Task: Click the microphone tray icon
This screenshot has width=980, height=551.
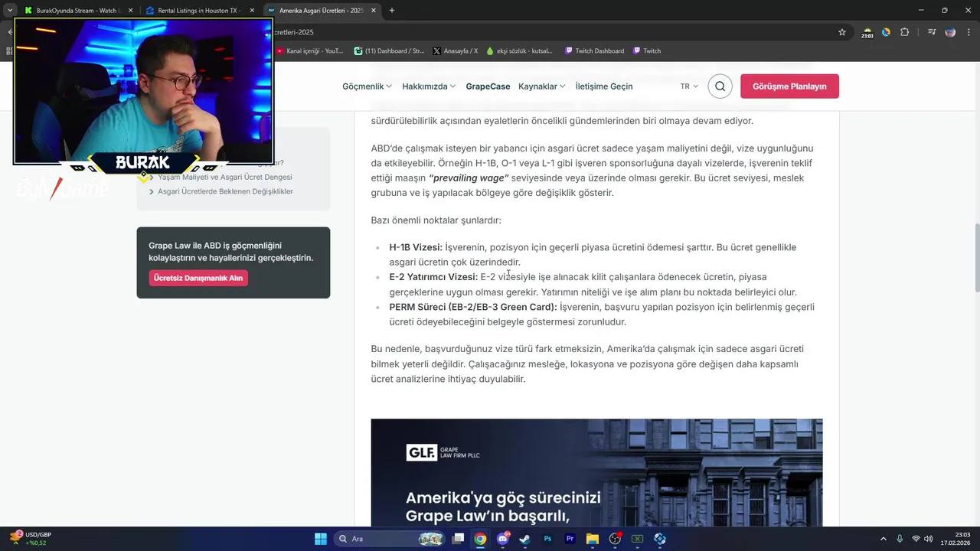Action: point(900,539)
